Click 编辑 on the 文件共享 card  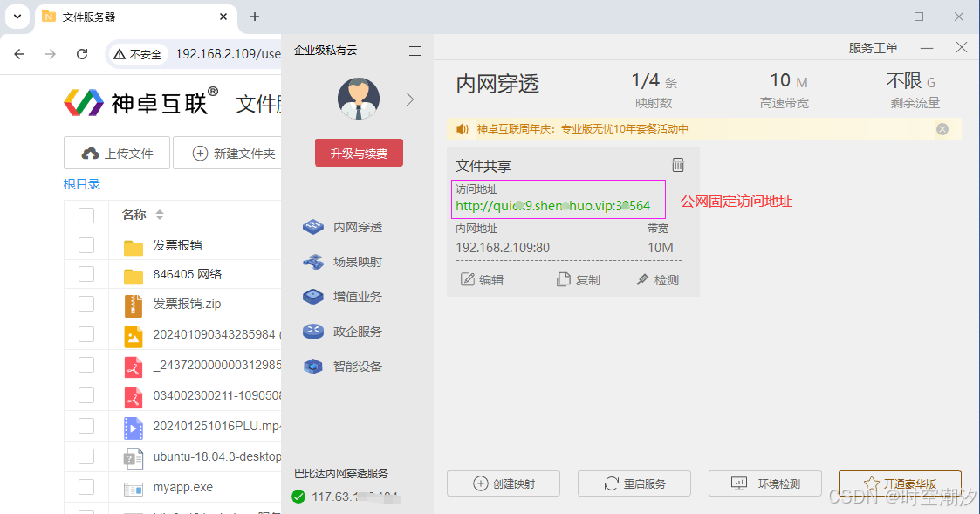tap(482, 279)
